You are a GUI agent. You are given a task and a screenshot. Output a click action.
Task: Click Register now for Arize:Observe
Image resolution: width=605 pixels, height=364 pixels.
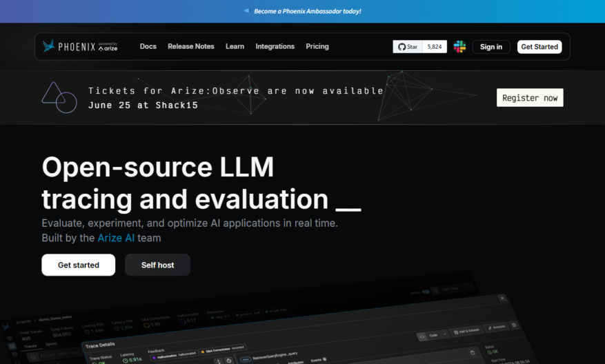[530, 98]
